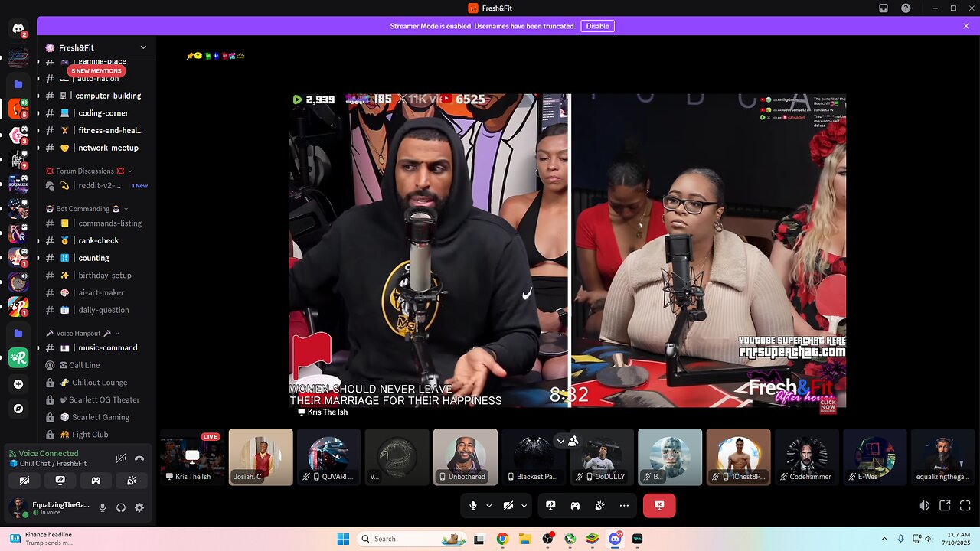
Task: Select Josiah. C participant tile
Action: (x=261, y=457)
